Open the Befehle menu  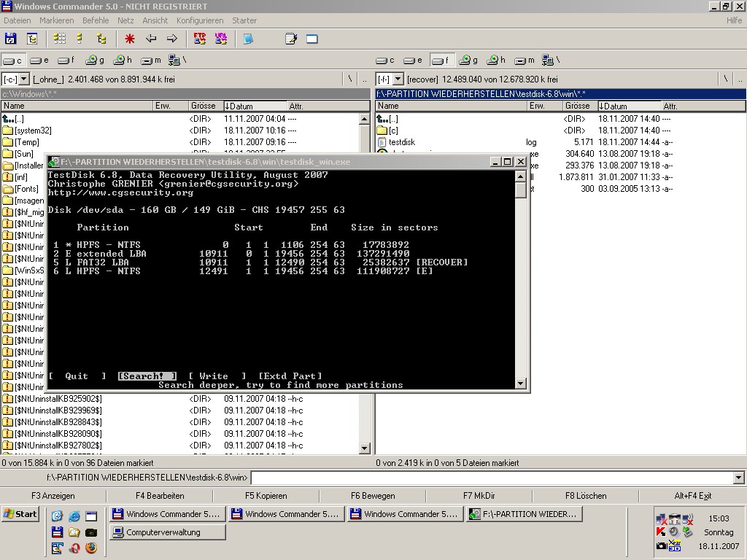point(96,20)
